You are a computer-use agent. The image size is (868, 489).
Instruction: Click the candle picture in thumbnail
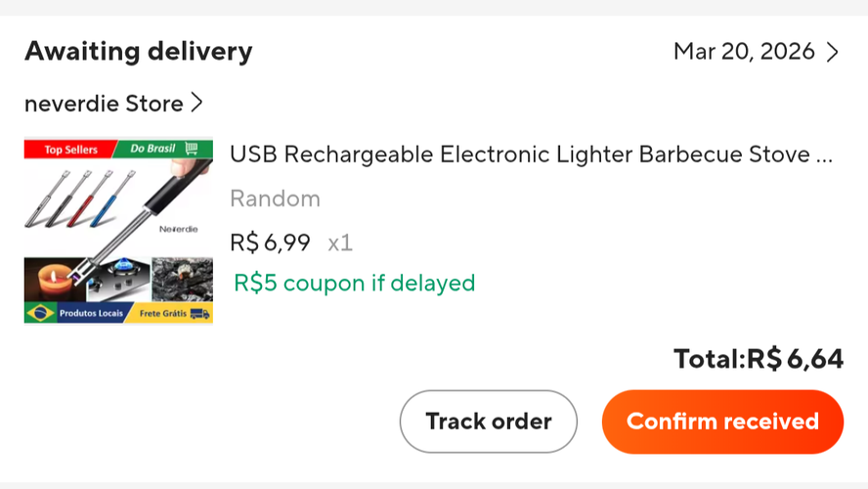[x=55, y=280]
